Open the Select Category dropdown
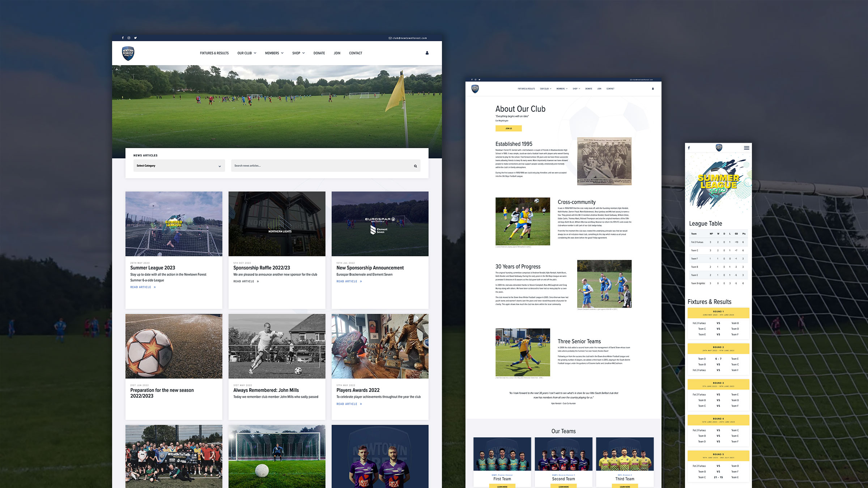The height and width of the screenshot is (488, 868). [x=179, y=166]
